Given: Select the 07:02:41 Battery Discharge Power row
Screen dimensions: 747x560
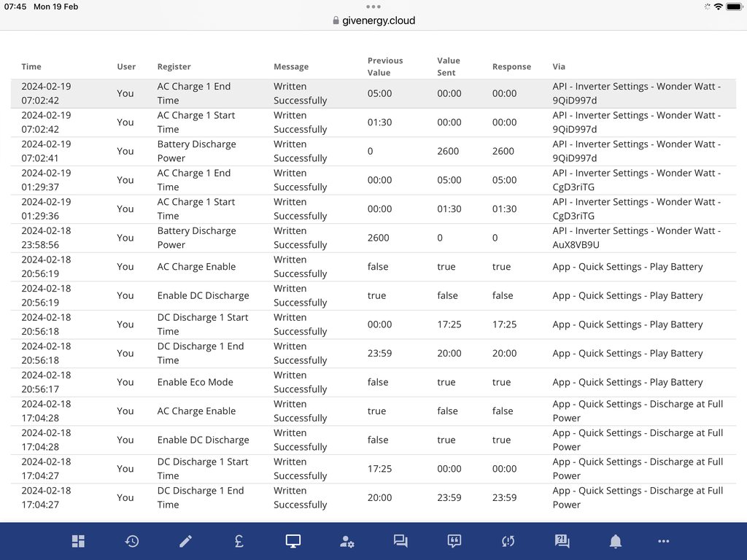Looking at the screenshot, I should tap(373, 151).
